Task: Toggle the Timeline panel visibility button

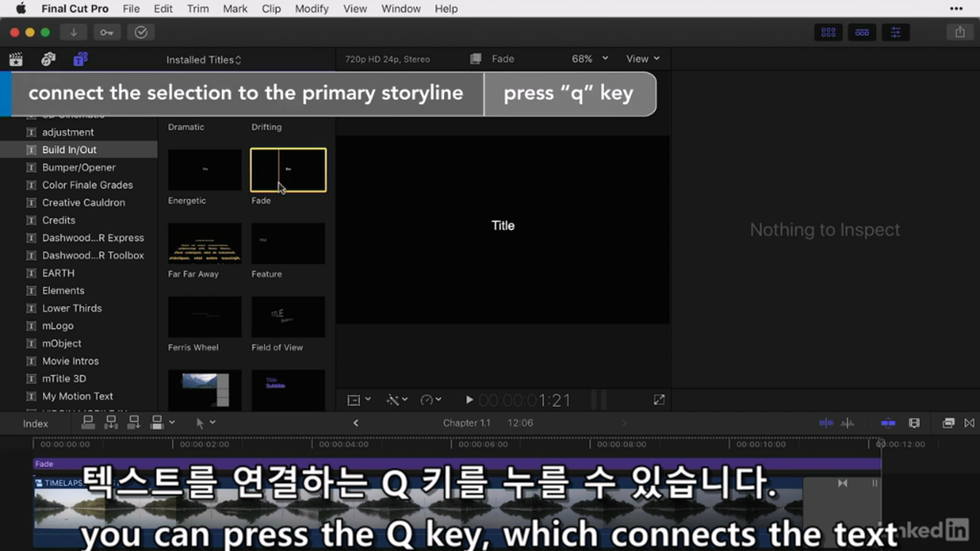Action: [862, 32]
